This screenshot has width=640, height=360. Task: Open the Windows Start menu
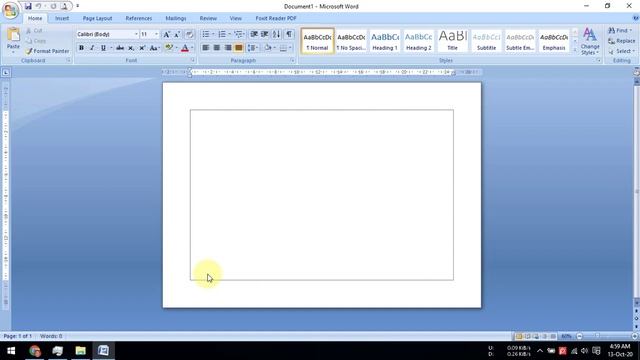(11, 351)
